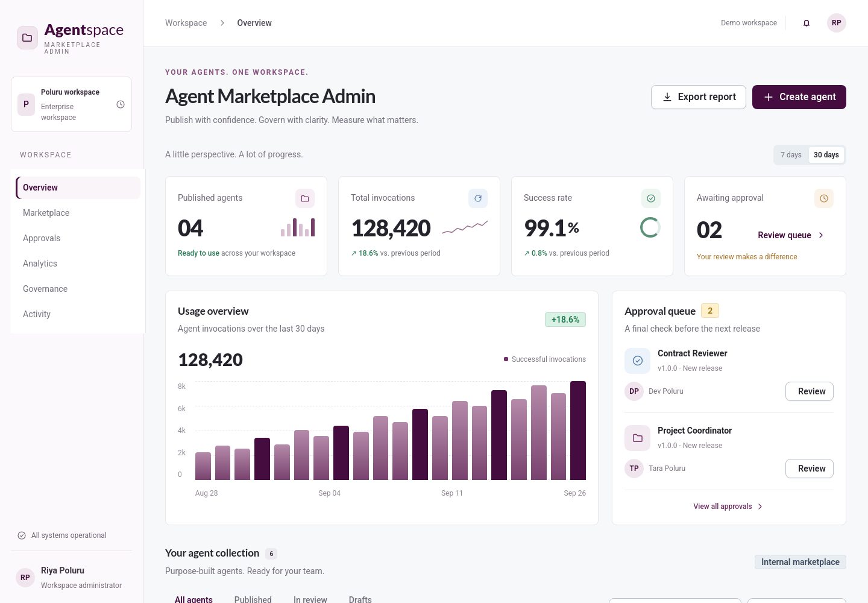The height and width of the screenshot is (603, 868).
Task: Click the Internal marketplace badge
Action: click(x=800, y=562)
